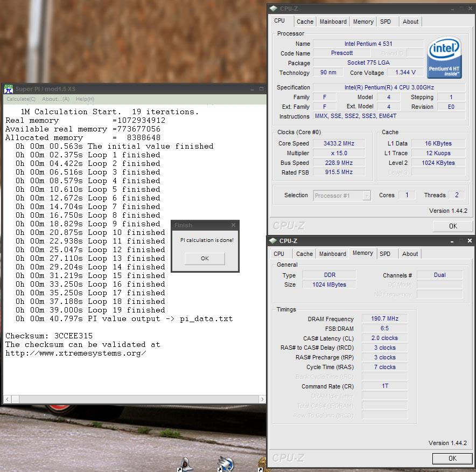
Task: Open the desktop shortcut with winged blue icon
Action: coord(226,464)
